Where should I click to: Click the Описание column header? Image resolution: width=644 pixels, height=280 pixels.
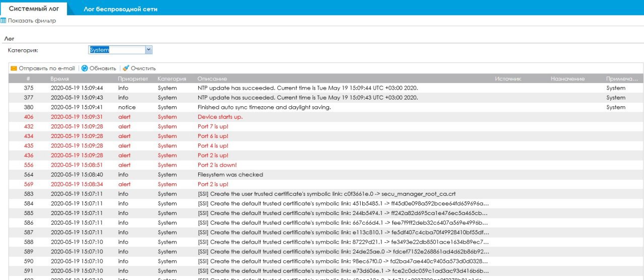(x=212, y=79)
